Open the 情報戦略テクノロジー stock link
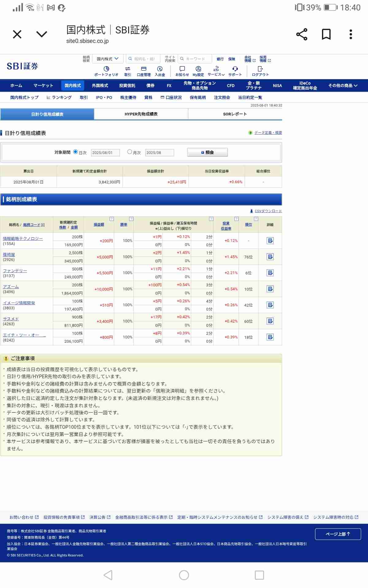Screen dimensions: 368x588 (x=23, y=239)
